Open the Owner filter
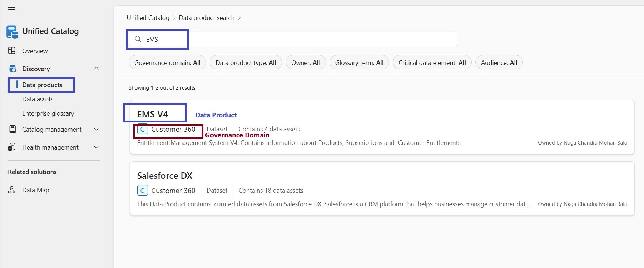The image size is (644, 268). 306,62
